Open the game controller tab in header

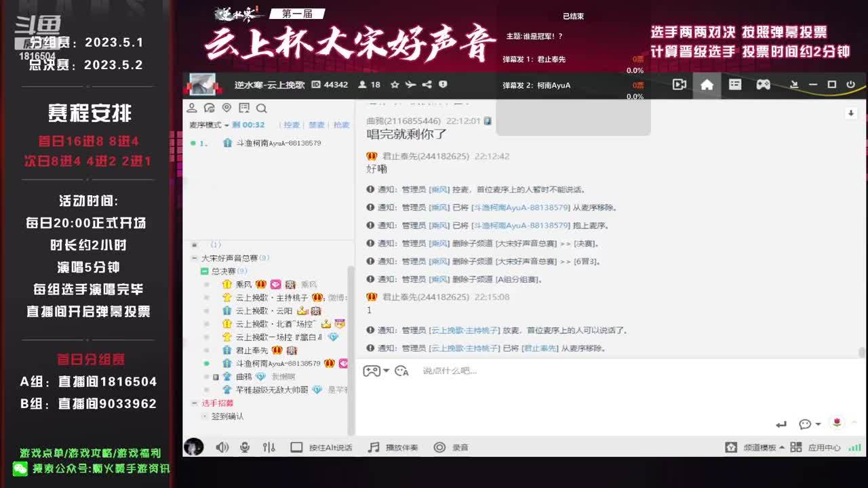coord(763,85)
